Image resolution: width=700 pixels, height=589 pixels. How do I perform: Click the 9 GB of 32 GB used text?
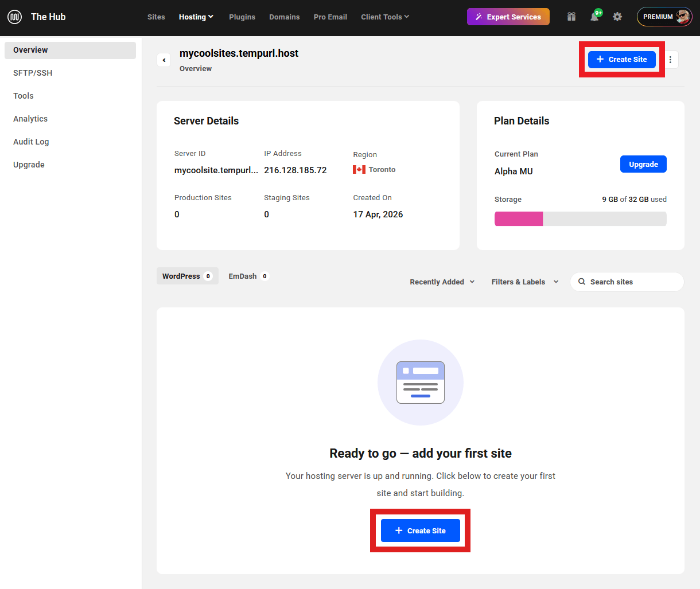tap(634, 199)
